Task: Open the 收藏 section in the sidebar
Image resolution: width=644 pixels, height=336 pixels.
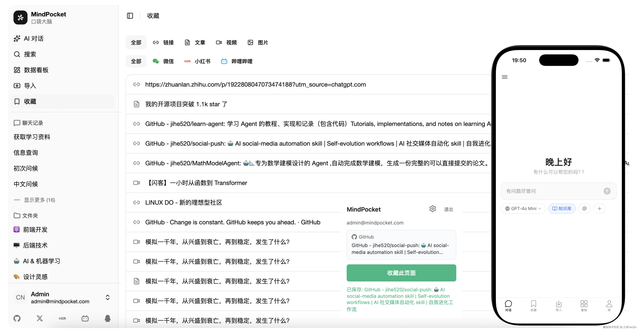Action: click(31, 101)
